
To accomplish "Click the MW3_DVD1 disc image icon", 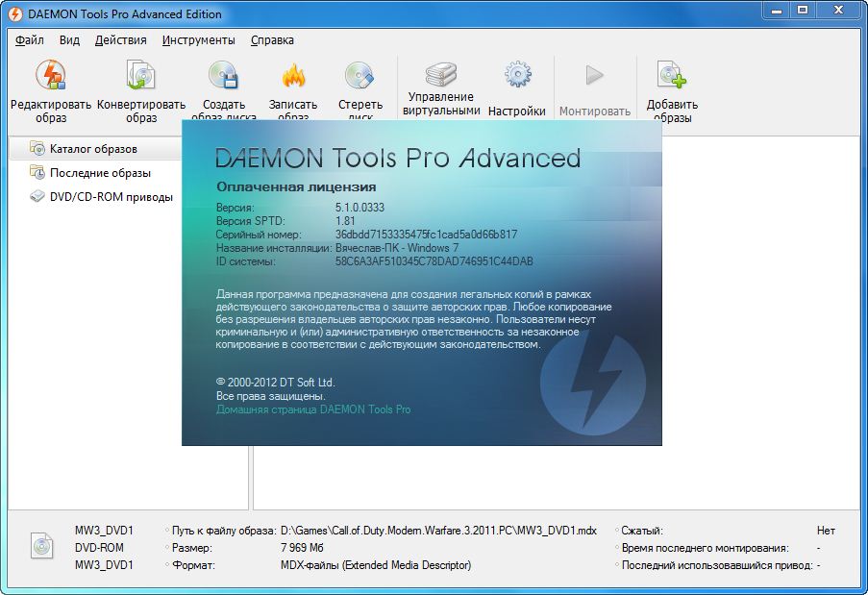I will pyautogui.click(x=41, y=546).
